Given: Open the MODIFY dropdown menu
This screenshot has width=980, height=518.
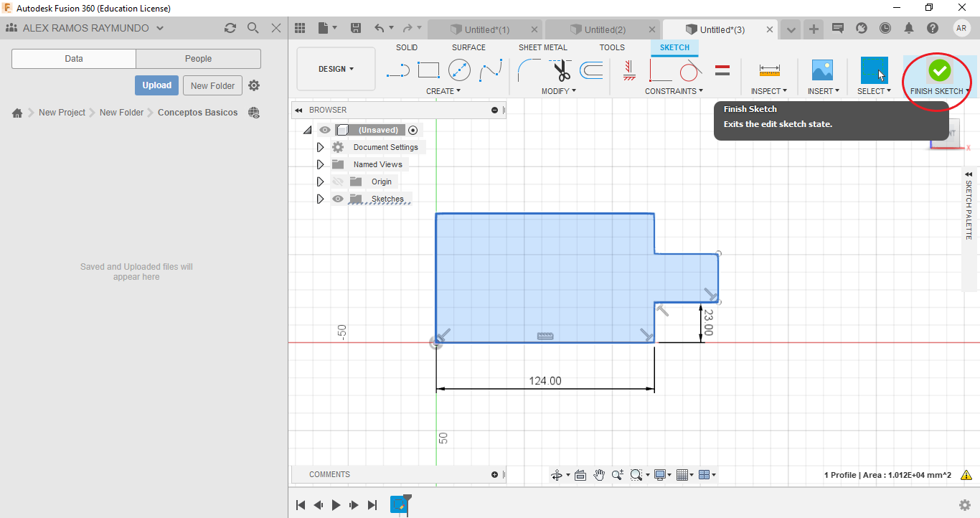Looking at the screenshot, I should pos(559,91).
